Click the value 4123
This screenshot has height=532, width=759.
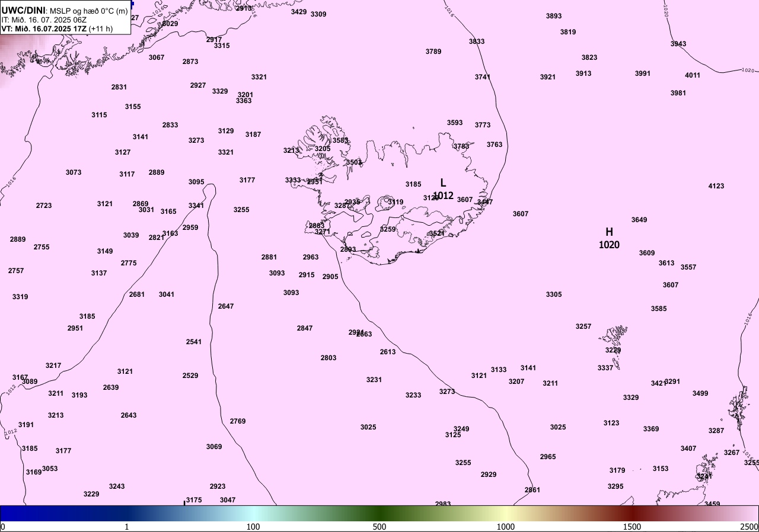716,186
